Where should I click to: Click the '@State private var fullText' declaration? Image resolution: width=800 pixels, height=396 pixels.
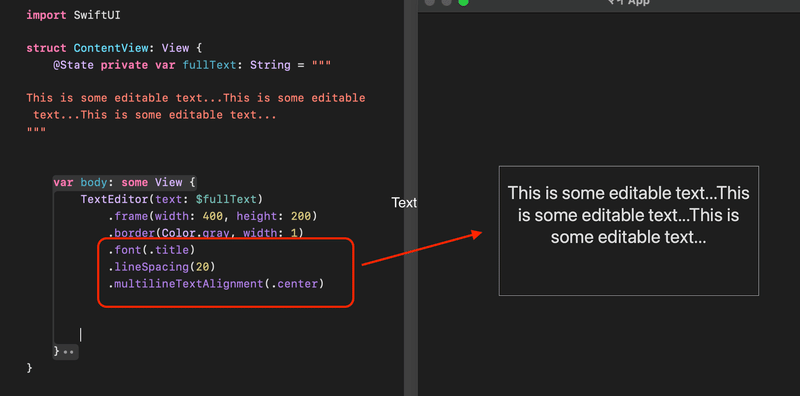[x=192, y=65]
